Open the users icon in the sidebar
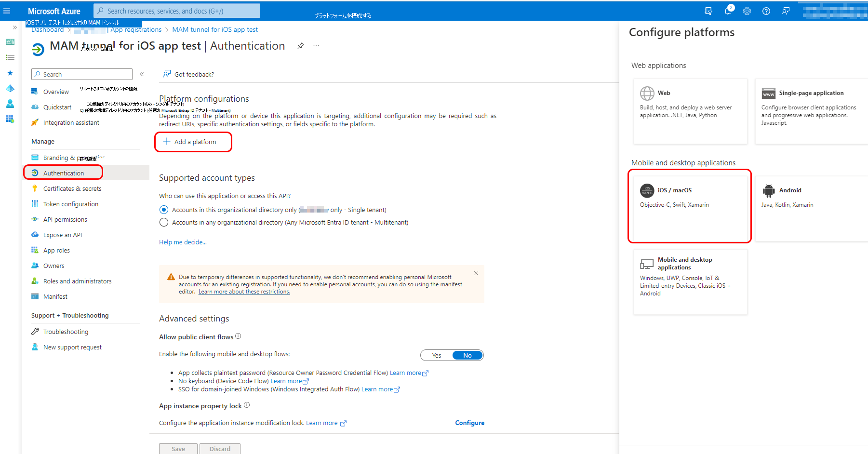 pos(10,104)
